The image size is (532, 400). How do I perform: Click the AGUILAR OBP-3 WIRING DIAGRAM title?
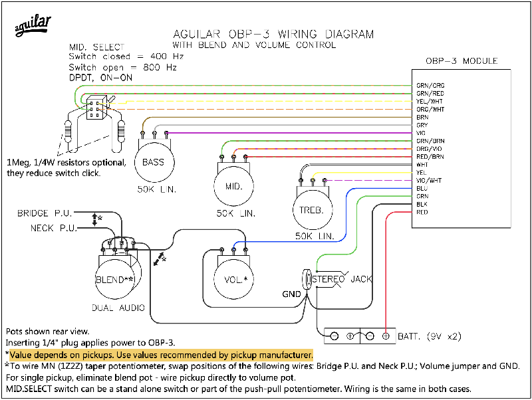(273, 34)
